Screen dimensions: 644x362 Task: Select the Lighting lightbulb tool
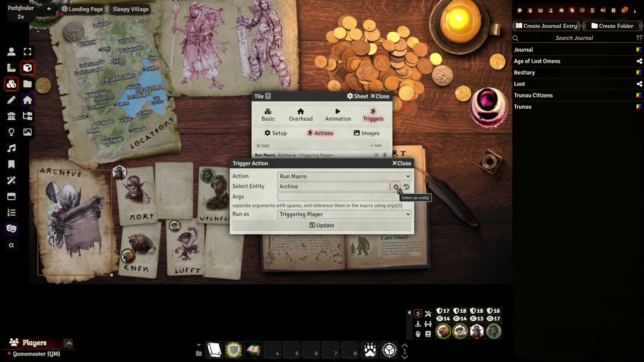[x=11, y=132]
